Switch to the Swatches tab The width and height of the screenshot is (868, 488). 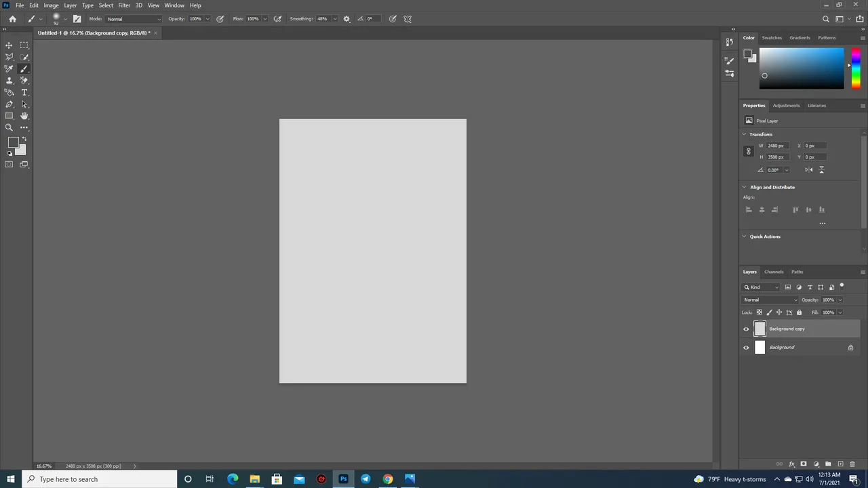tap(772, 38)
